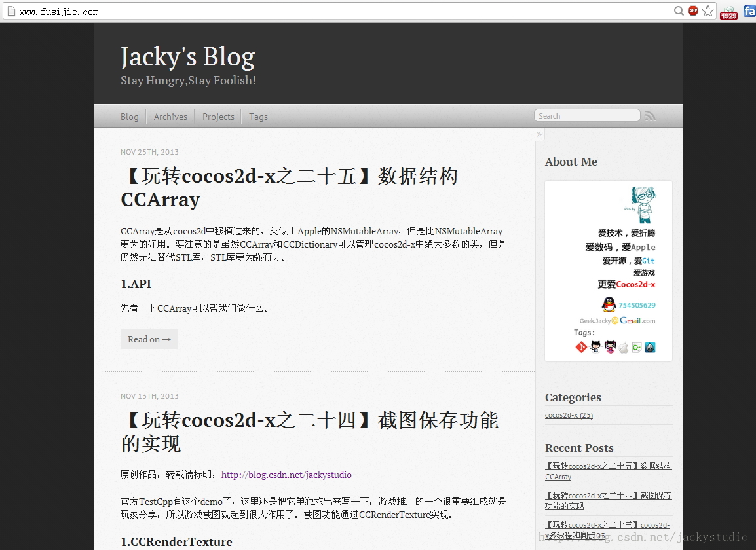Click the Geek.Jacky@Gmail.com email text
The width and height of the screenshot is (756, 550).
tap(617, 321)
